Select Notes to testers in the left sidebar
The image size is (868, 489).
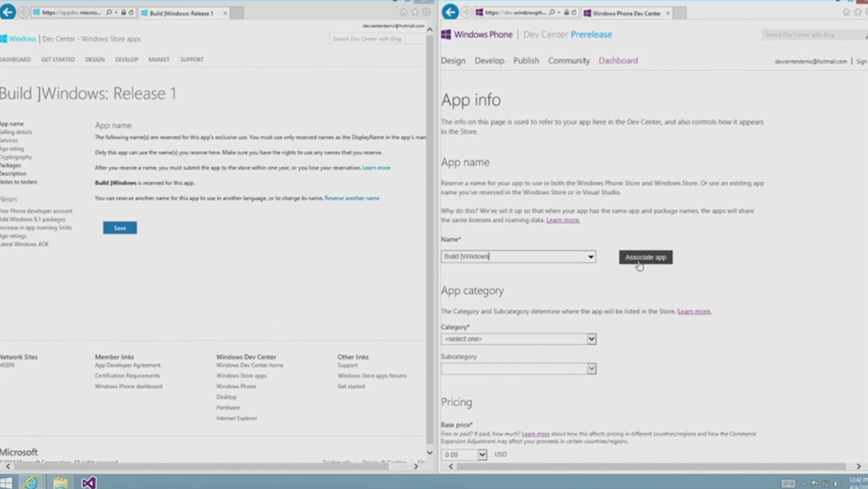19,182
